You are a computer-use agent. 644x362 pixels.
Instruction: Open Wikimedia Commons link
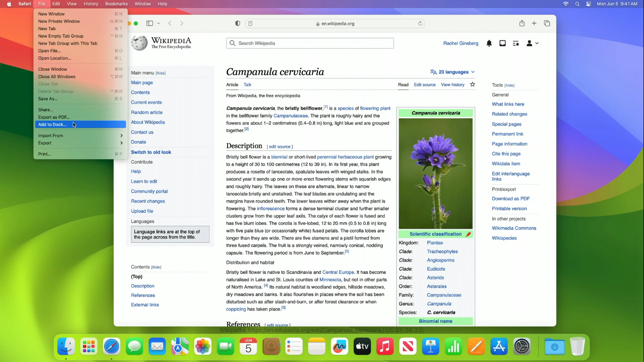514,228
